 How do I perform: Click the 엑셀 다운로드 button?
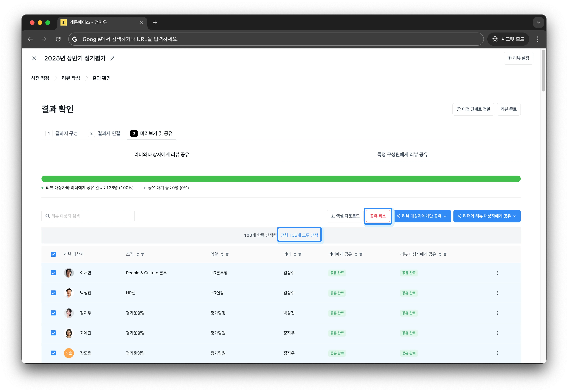click(x=345, y=216)
